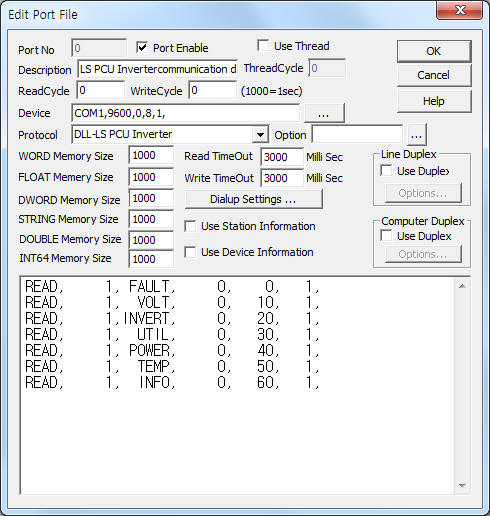Open Dialup Settings dialog

coord(253,199)
